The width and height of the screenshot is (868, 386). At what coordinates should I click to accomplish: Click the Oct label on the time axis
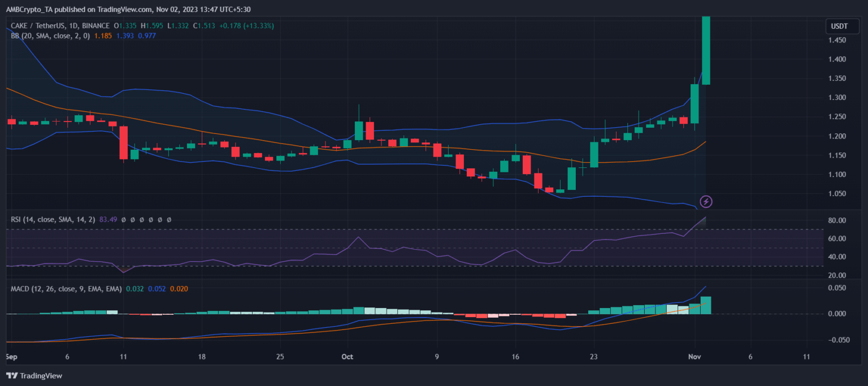[348, 357]
